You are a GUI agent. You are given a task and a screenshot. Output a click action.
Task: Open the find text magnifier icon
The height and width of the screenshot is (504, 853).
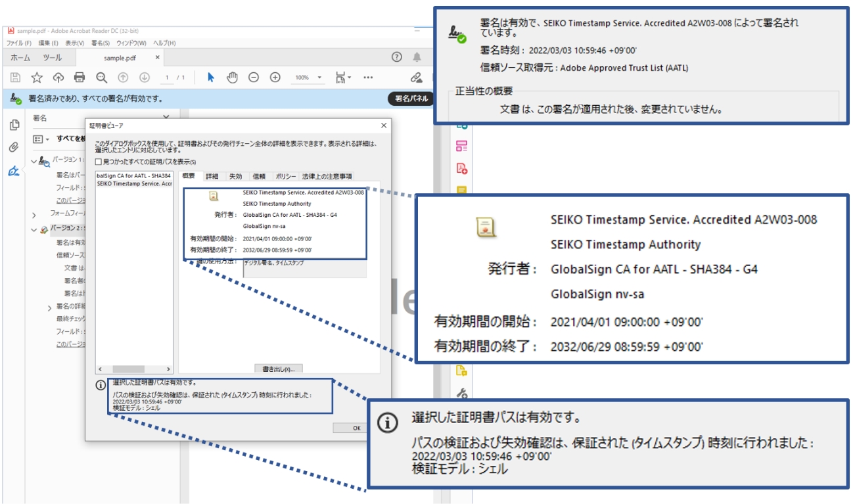point(101,78)
